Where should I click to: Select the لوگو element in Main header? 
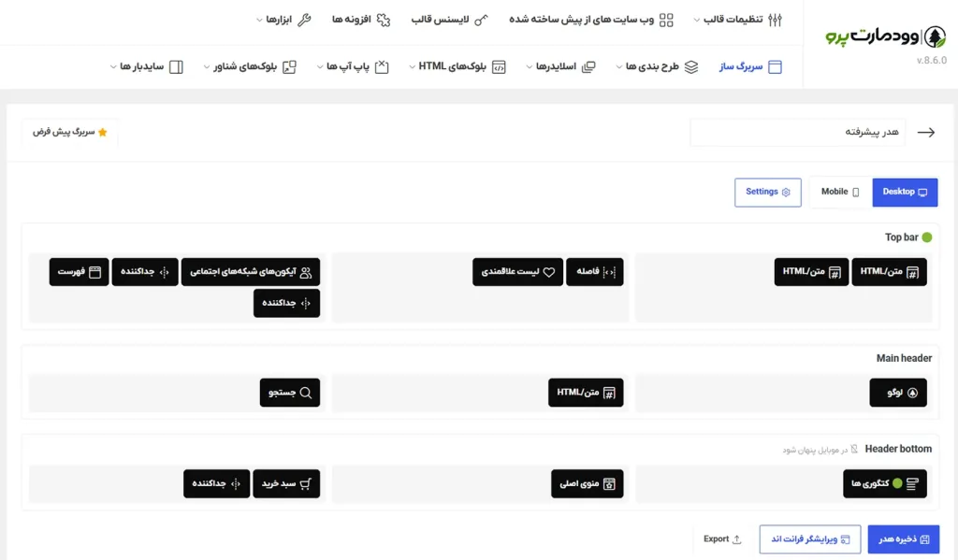898,393
